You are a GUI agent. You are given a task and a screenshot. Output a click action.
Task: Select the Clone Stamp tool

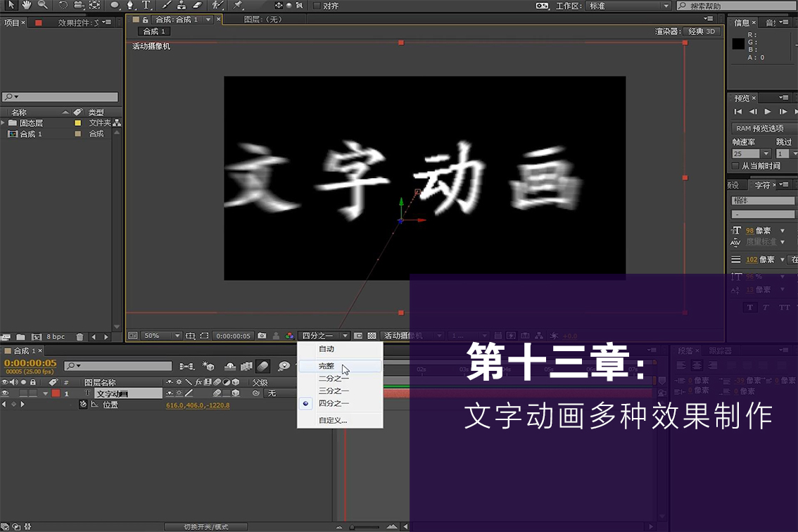click(x=182, y=5)
